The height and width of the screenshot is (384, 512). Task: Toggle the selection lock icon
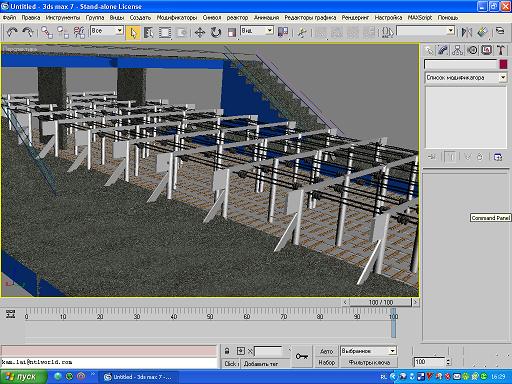coord(227,351)
